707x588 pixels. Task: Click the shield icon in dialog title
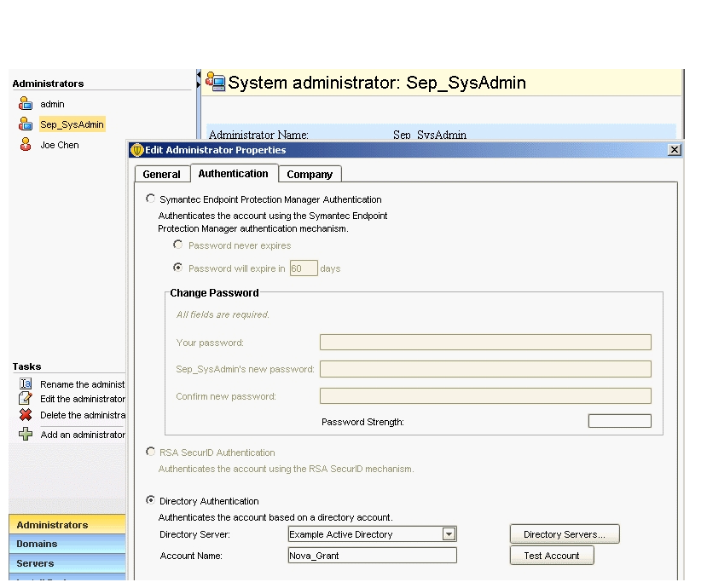click(137, 150)
